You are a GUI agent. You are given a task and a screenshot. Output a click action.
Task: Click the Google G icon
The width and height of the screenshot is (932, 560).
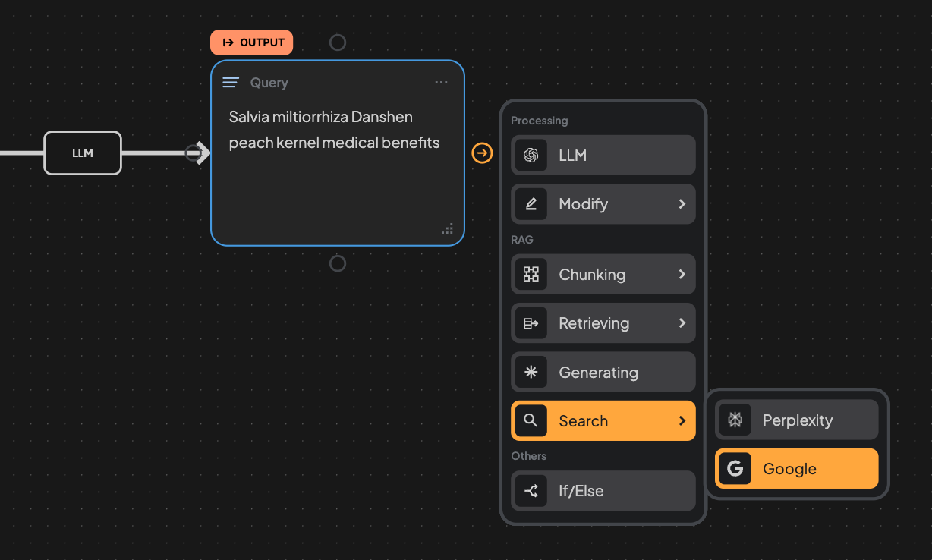[735, 469]
